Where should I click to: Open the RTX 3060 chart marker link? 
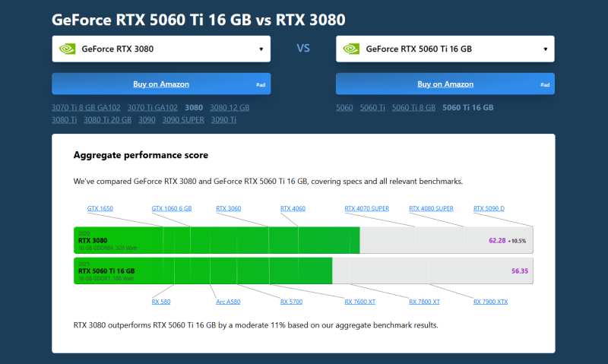coord(229,208)
